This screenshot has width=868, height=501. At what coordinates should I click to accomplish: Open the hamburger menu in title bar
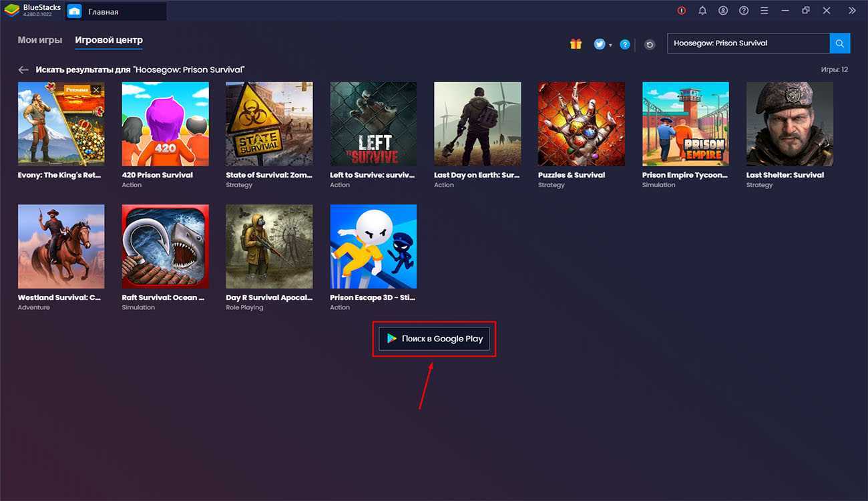pyautogui.click(x=765, y=11)
